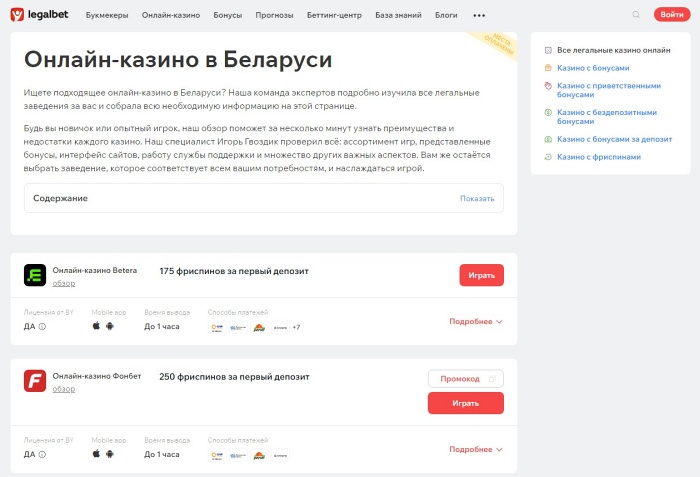This screenshot has width=700, height=477.
Task: Show the Содержание table of contents
Action: 477,198
